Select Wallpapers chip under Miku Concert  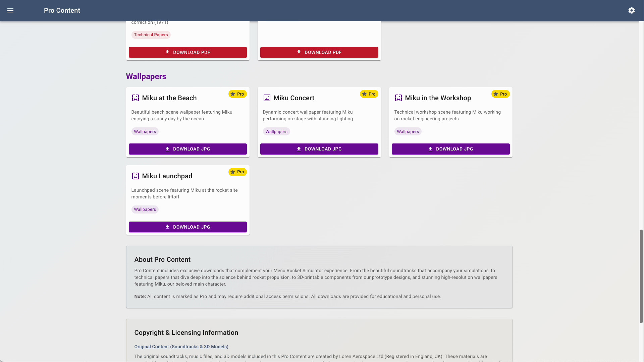276,131
